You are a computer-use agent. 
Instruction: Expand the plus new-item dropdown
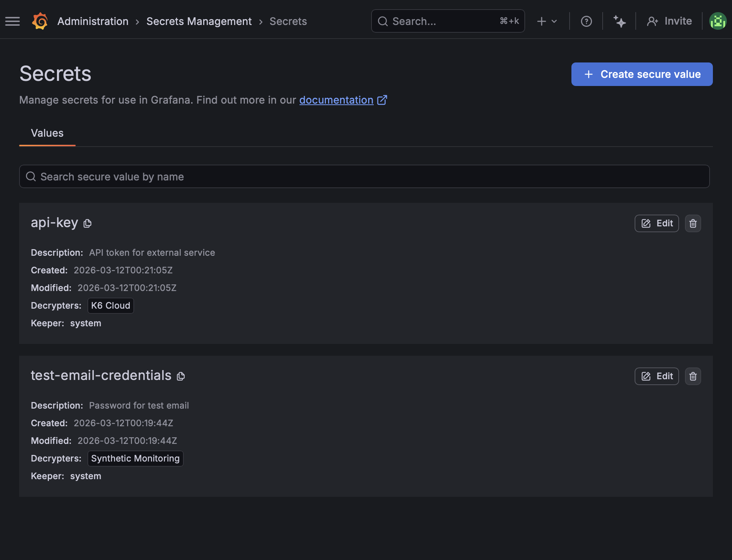click(x=547, y=21)
